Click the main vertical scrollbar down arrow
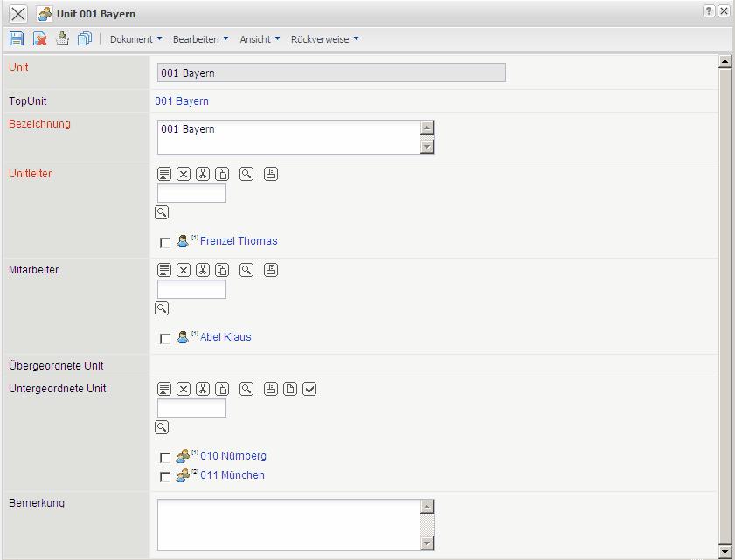The width and height of the screenshot is (735, 560). pos(724,550)
